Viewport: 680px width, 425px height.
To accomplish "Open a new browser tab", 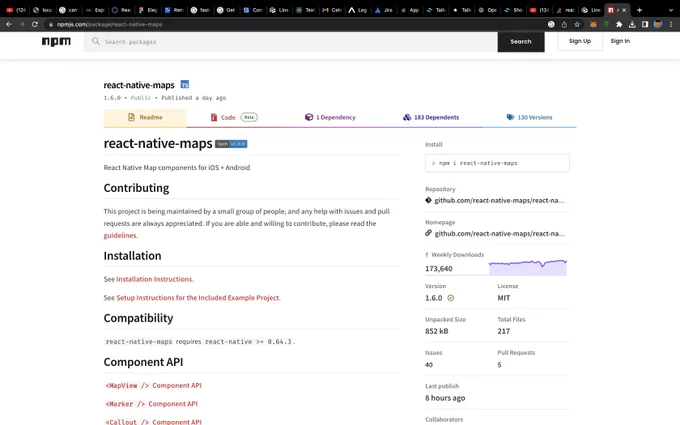I will [x=639, y=10].
